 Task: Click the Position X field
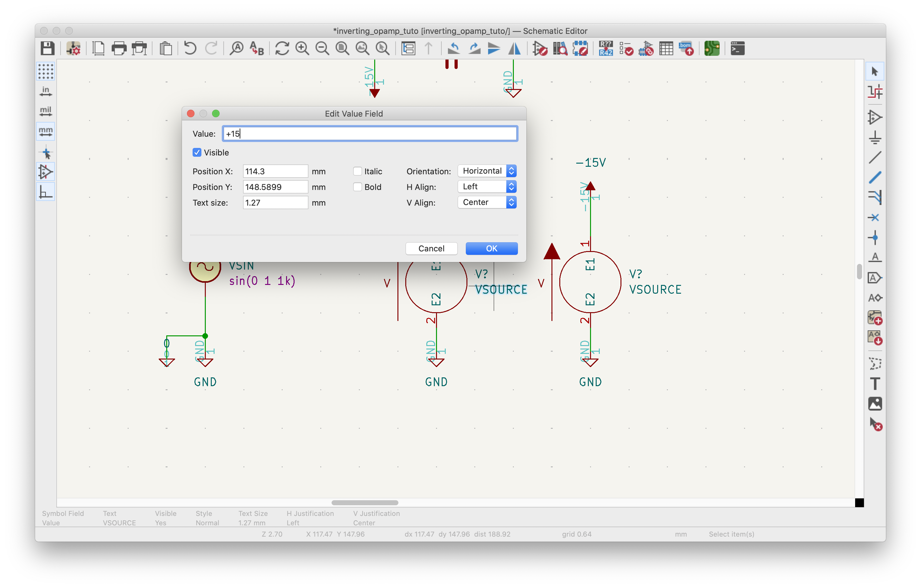tap(275, 171)
